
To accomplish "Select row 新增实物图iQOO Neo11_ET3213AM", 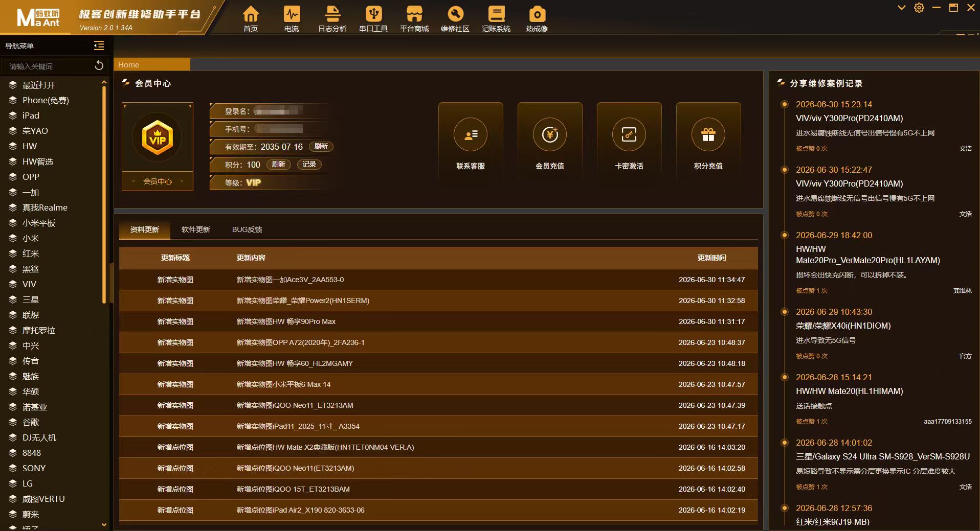I will [x=438, y=405].
